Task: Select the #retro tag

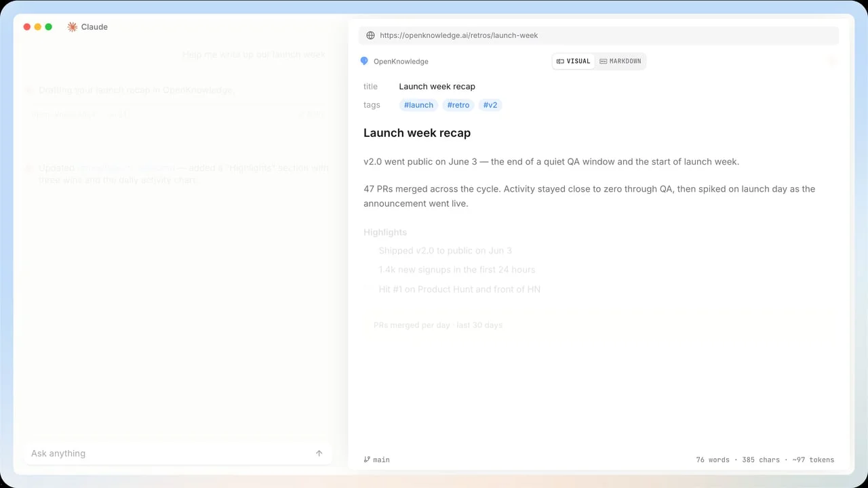Action: [458, 105]
